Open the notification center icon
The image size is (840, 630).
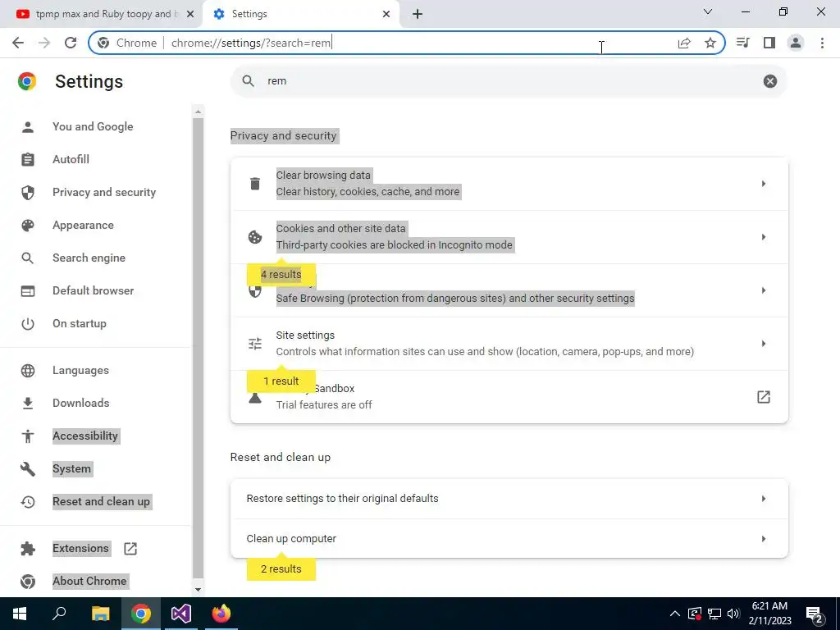tap(815, 615)
